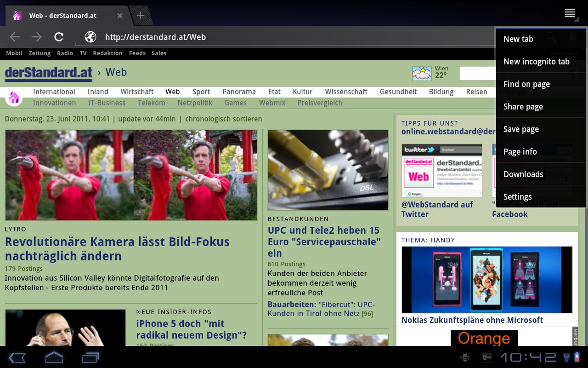This screenshot has height=368, width=588.
Task: Open the 'Mobil' link in the top bar
Action: click(14, 53)
